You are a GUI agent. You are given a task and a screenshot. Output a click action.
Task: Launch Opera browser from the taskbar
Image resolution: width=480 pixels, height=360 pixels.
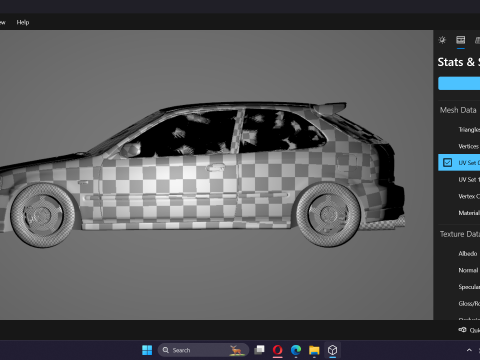(278, 350)
